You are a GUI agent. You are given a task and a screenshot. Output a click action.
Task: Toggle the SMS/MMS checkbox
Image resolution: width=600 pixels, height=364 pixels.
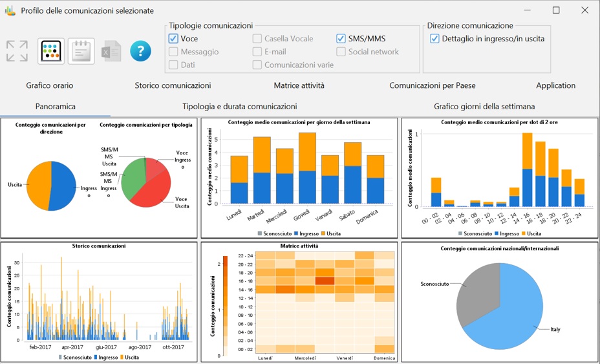(341, 39)
